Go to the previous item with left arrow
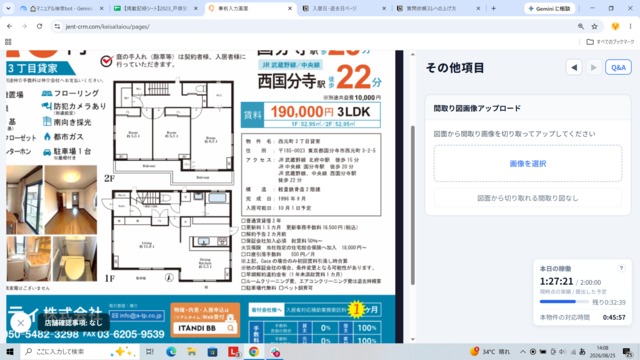This screenshot has width=640, height=360. (x=574, y=67)
